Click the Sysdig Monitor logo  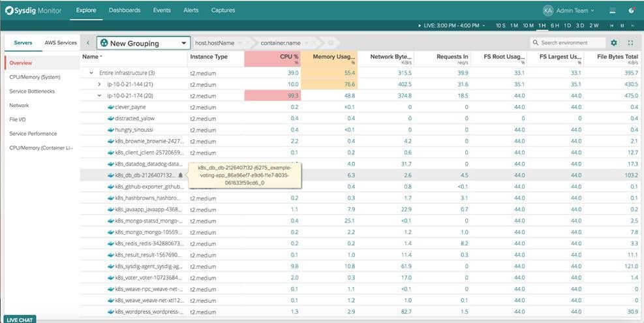click(x=33, y=10)
